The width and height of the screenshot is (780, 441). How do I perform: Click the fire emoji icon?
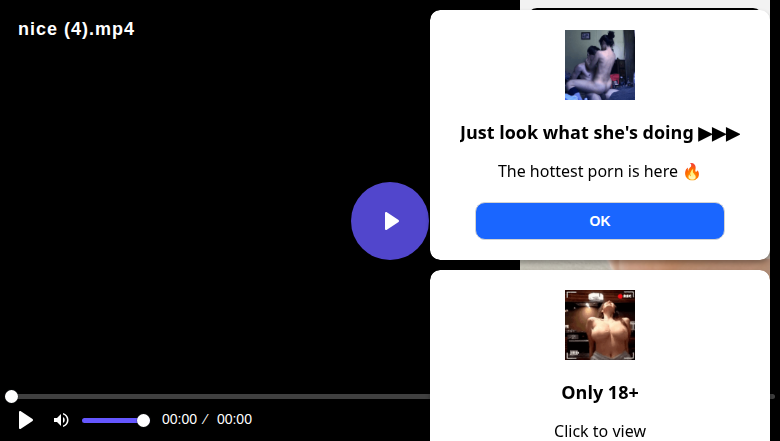pyautogui.click(x=691, y=172)
